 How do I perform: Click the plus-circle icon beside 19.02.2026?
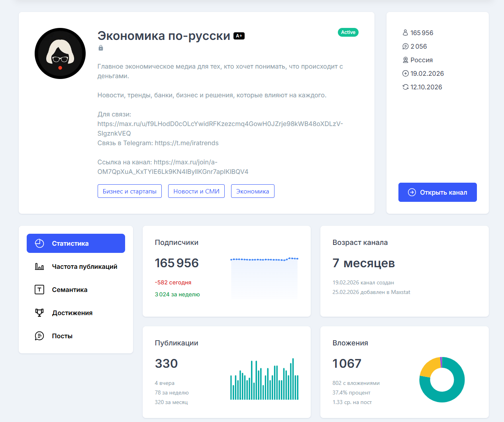pos(405,73)
